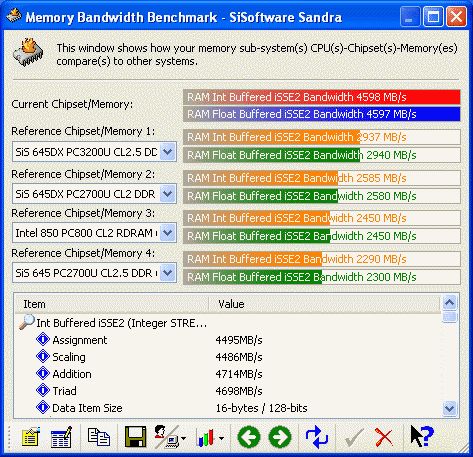
Task: Save results with the floppy disk icon
Action: coord(135,437)
